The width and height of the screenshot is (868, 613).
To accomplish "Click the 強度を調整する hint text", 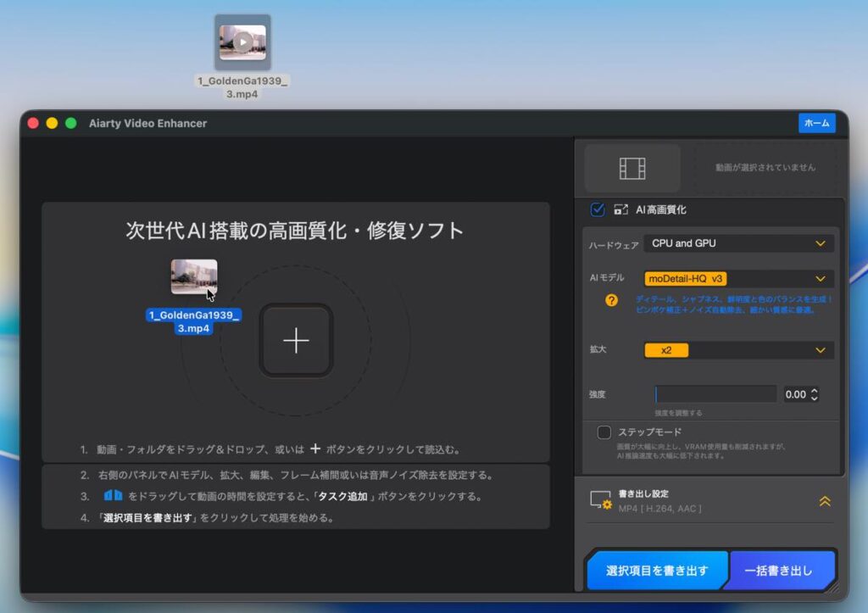I will pyautogui.click(x=678, y=413).
